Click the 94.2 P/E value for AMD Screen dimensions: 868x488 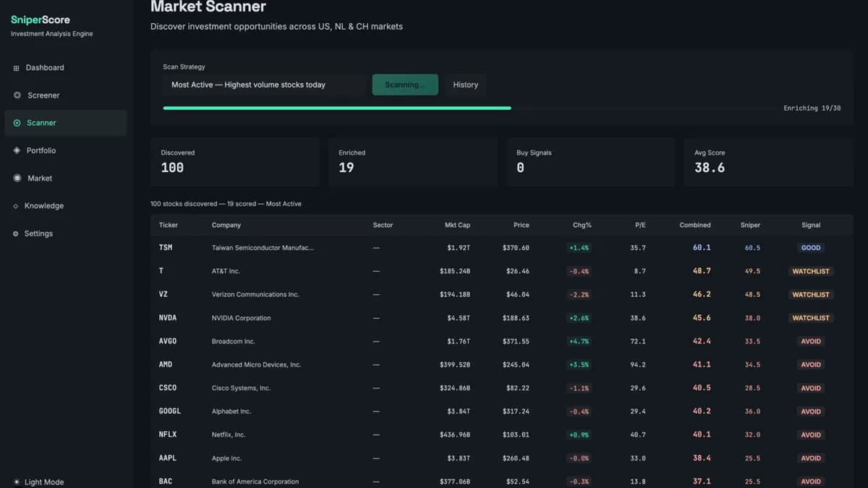tap(638, 364)
